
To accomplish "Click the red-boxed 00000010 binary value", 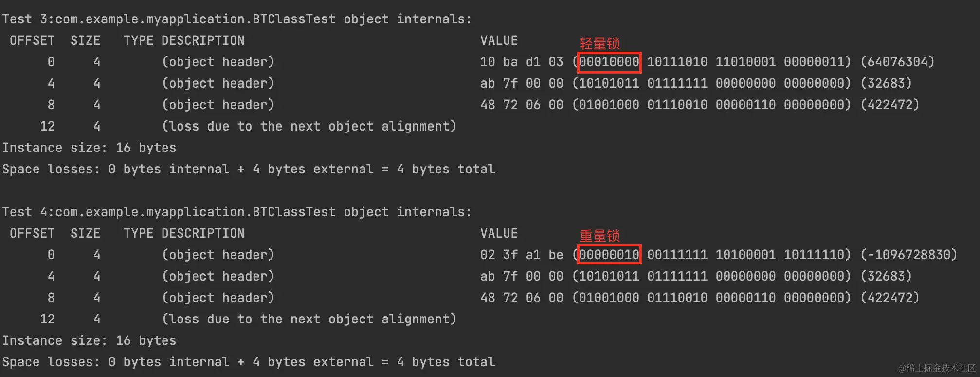I will tap(609, 255).
